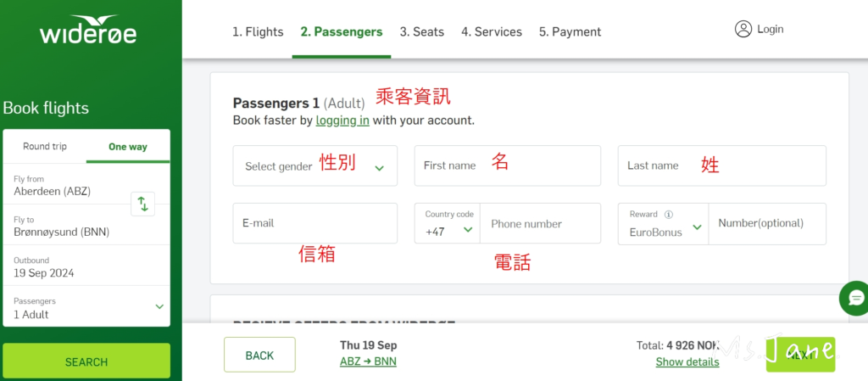This screenshot has width=868, height=381.
Task: Expand the Country code +47 dropdown
Action: [448, 224]
